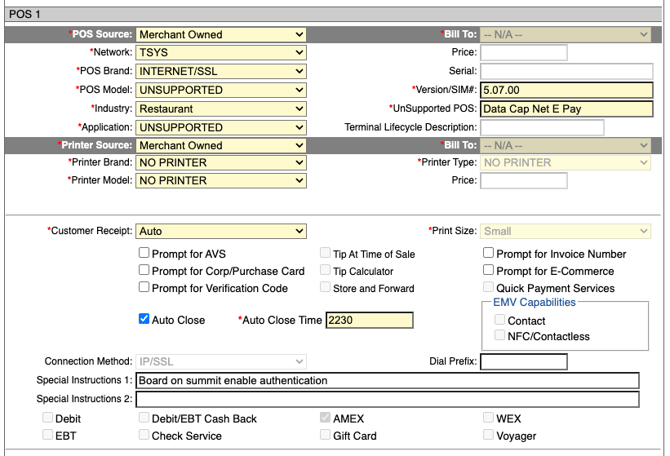The height and width of the screenshot is (456, 670).
Task: Click the Dial Prefix input box
Action: click(523, 361)
